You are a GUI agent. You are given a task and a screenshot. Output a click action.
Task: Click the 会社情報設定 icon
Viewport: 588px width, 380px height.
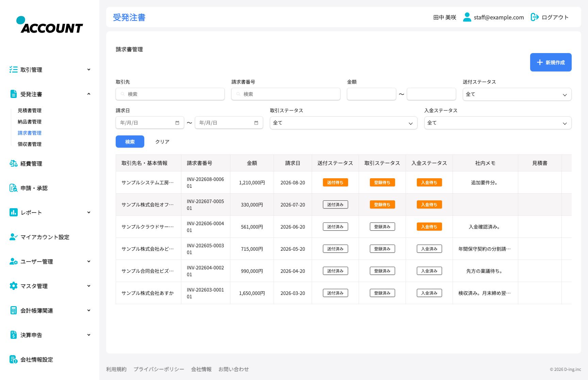(x=14, y=360)
